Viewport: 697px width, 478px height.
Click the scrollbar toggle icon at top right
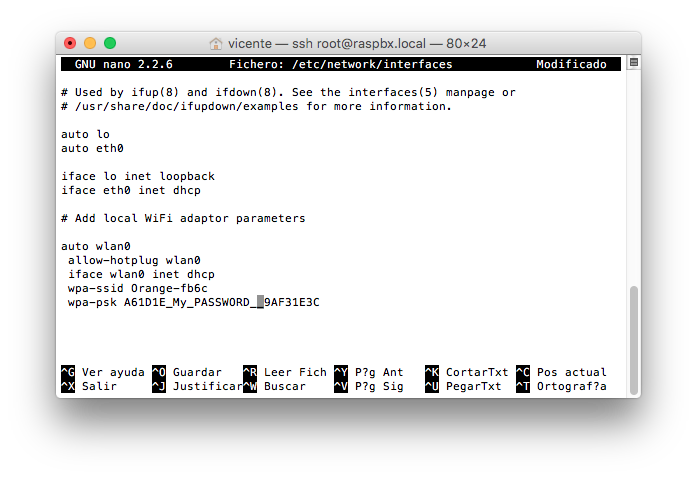pyautogui.click(x=634, y=63)
